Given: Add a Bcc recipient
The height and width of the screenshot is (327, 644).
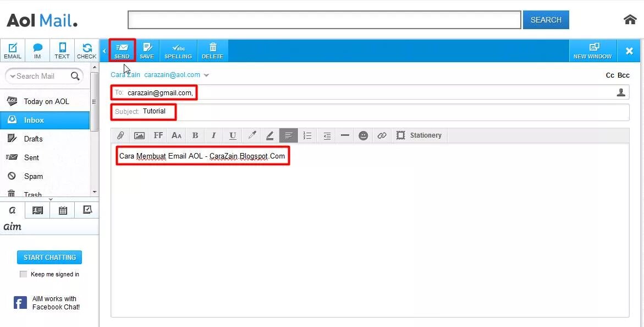Looking at the screenshot, I should click(x=624, y=75).
